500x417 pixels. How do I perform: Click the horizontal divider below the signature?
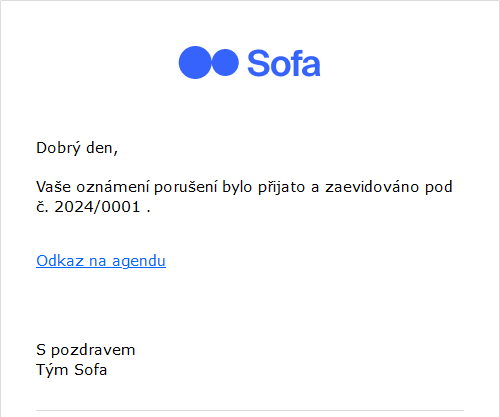(250, 410)
